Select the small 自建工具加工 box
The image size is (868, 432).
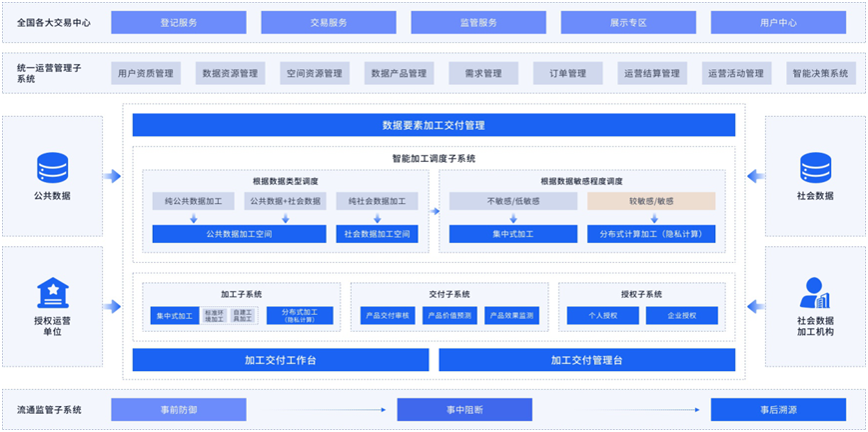point(243,316)
